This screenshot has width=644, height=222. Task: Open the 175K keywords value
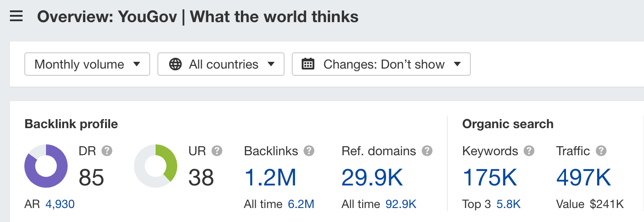coord(490,177)
